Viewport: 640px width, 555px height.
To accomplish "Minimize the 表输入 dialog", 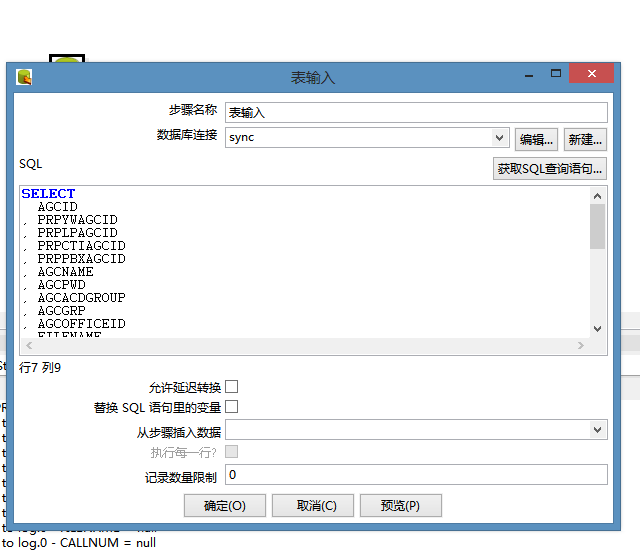I will (529, 74).
